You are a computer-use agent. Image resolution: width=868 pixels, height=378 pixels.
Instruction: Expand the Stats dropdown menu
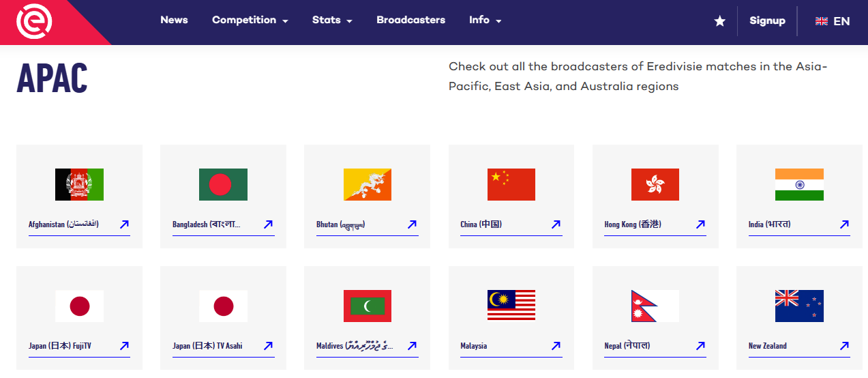point(332,20)
